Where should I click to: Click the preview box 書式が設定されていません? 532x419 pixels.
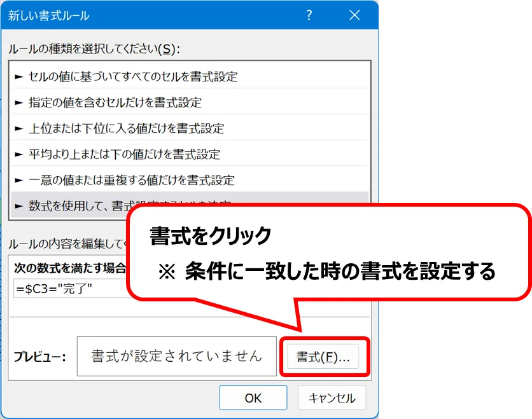pos(176,356)
